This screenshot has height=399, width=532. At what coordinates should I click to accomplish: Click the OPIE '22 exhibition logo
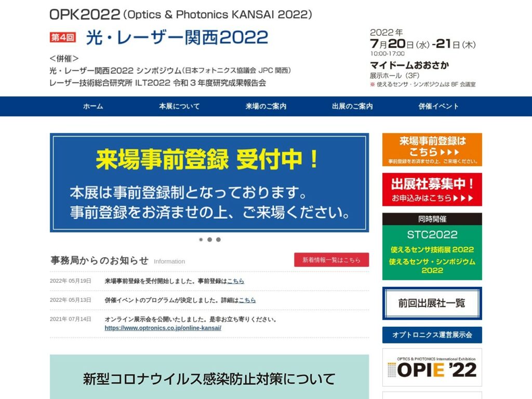(x=432, y=367)
